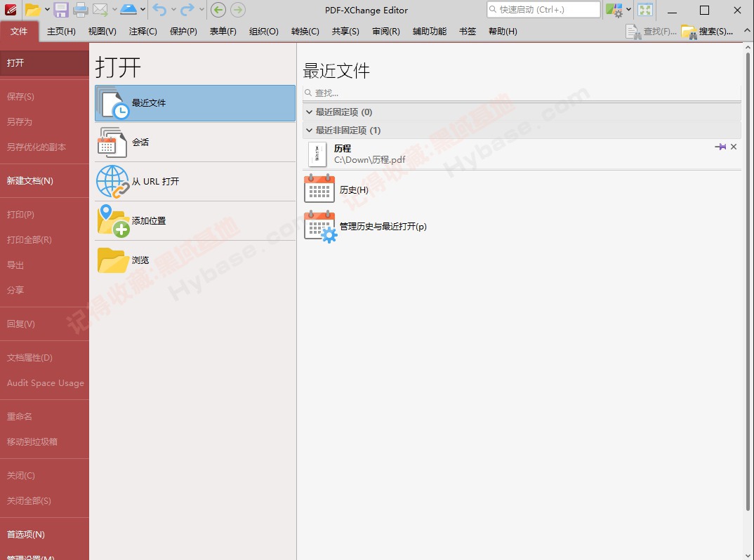Remove 历程 from the recent list
The image size is (754, 560).
734,147
